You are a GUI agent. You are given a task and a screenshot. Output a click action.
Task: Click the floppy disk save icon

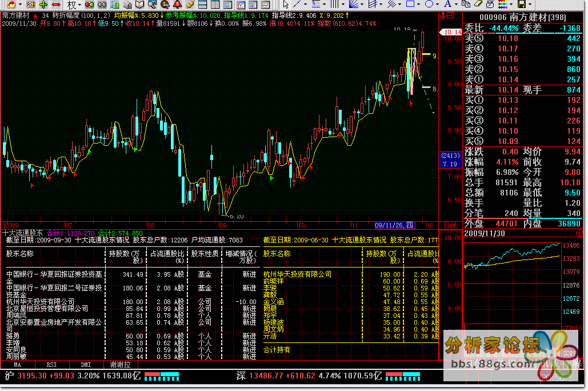521,4
